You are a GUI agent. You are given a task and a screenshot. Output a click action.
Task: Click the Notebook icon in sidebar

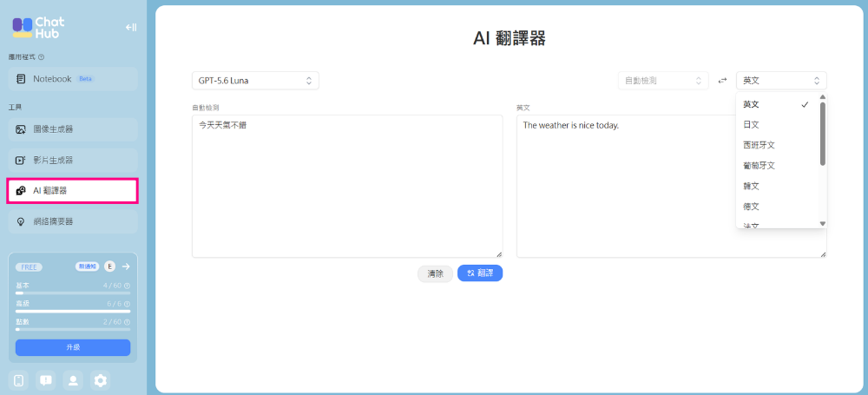coord(21,79)
